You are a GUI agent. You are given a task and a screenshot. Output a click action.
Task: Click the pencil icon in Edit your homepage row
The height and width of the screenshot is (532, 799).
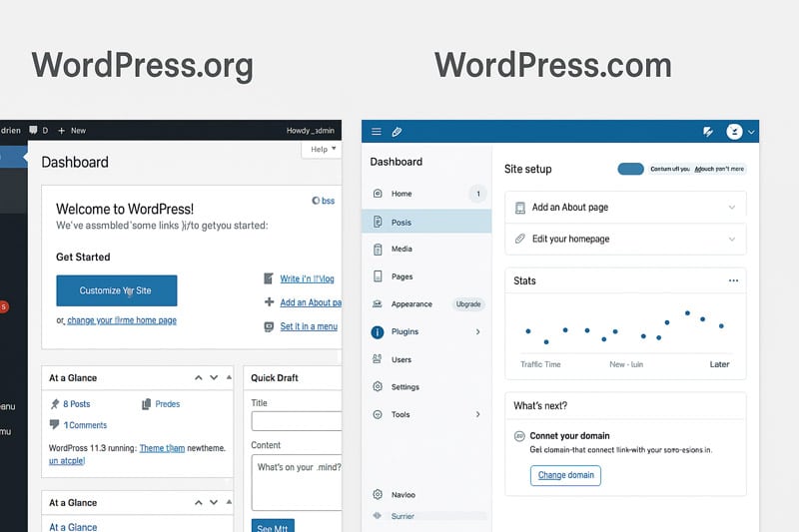(x=519, y=239)
